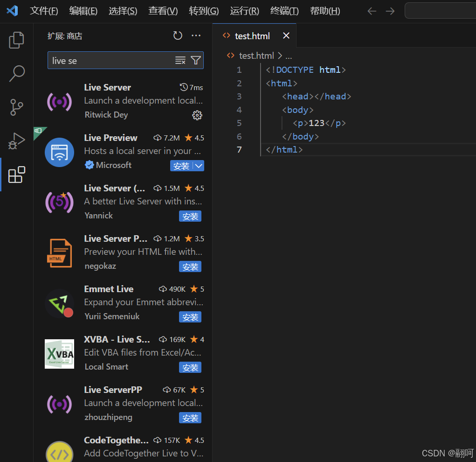The height and width of the screenshot is (462, 476).
Task: Click the breadcrumb ellipsis after test.html
Action: click(289, 56)
